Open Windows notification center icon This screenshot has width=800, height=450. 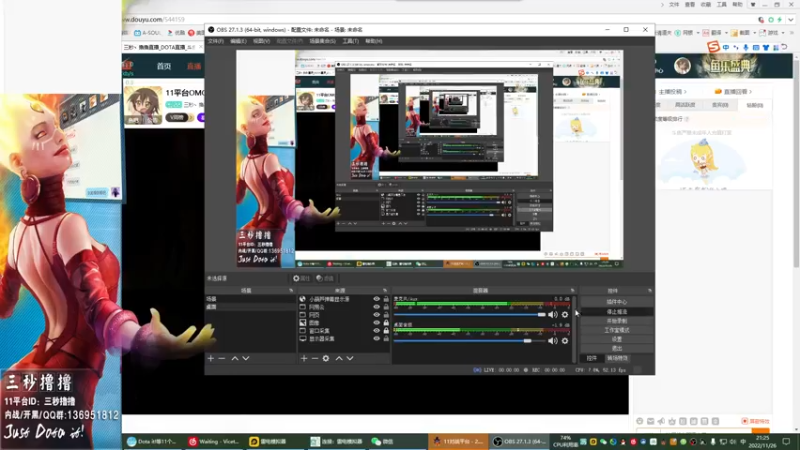786,441
